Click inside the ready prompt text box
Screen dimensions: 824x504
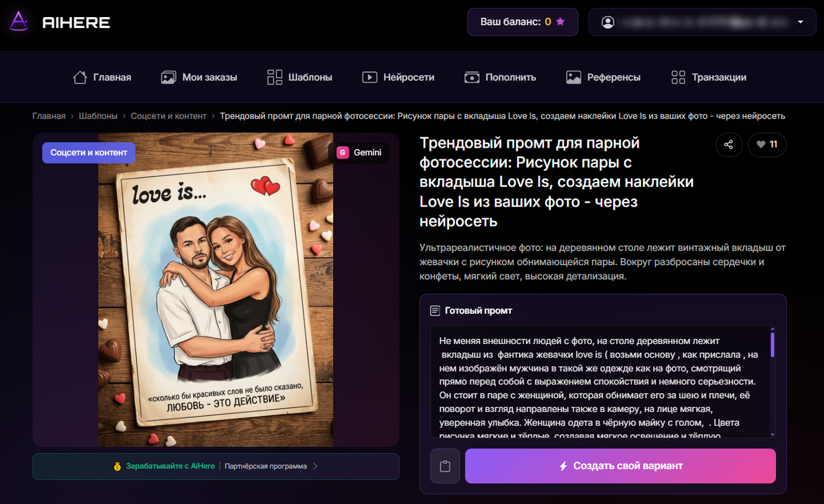tap(603, 382)
